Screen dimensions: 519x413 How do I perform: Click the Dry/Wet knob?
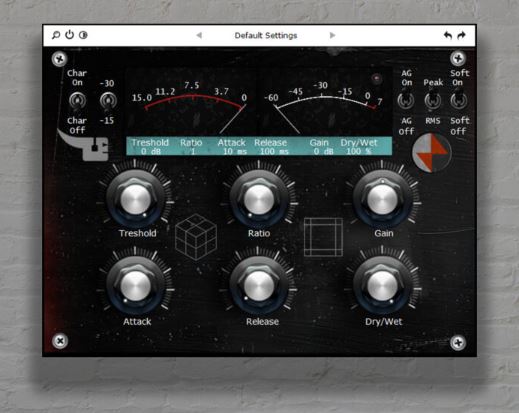(x=382, y=286)
